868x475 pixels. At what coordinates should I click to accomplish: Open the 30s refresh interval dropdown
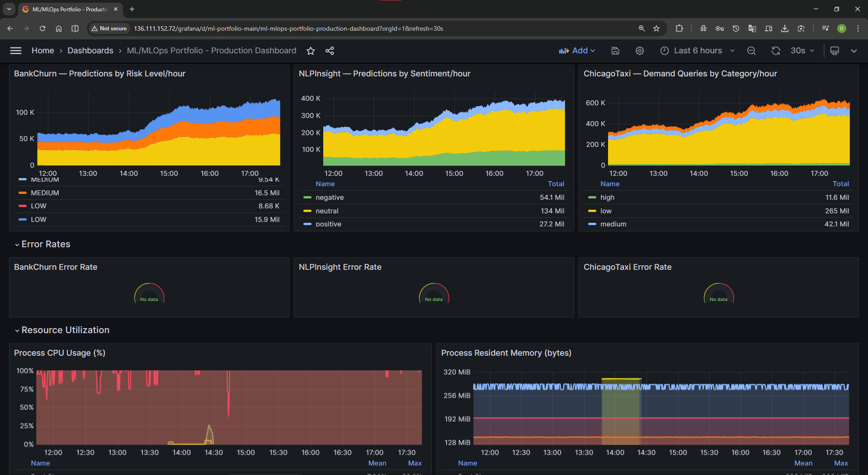(x=802, y=51)
